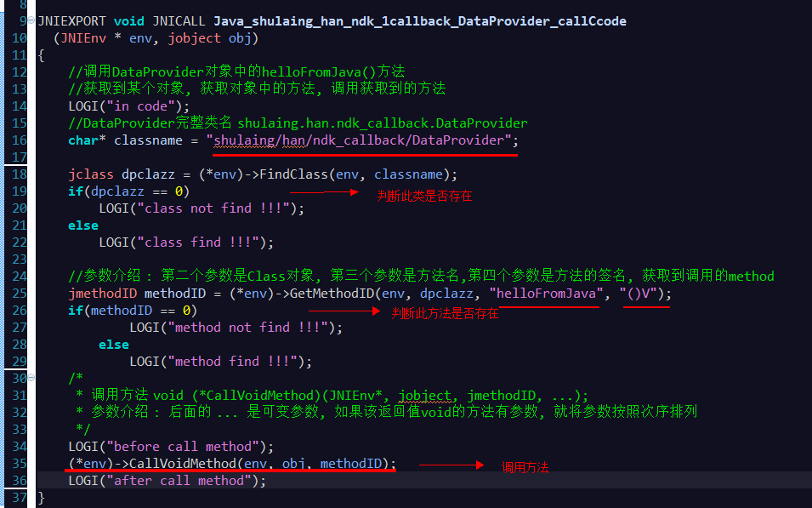
Task: Click the "before call method" log string
Action: (182, 447)
